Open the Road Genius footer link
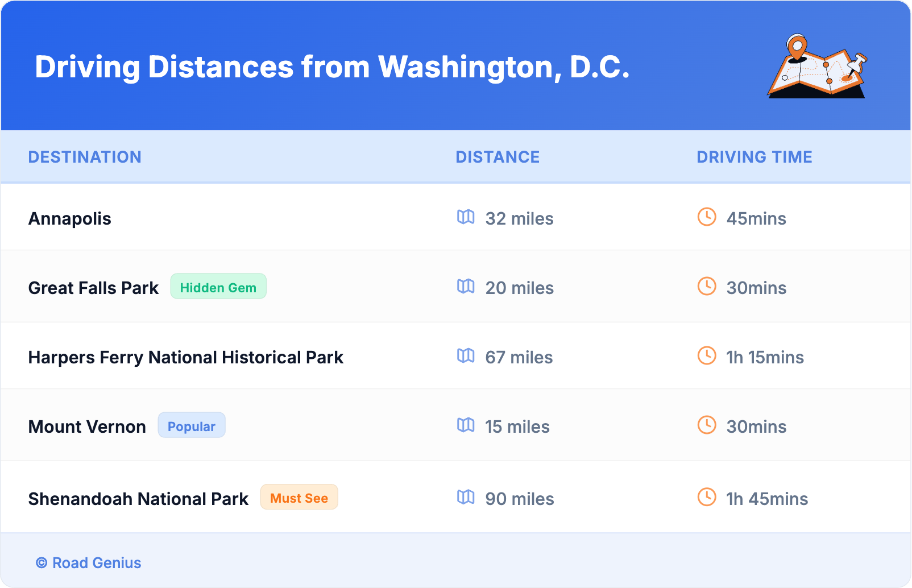Screen dimensions: 912x588 (89, 563)
